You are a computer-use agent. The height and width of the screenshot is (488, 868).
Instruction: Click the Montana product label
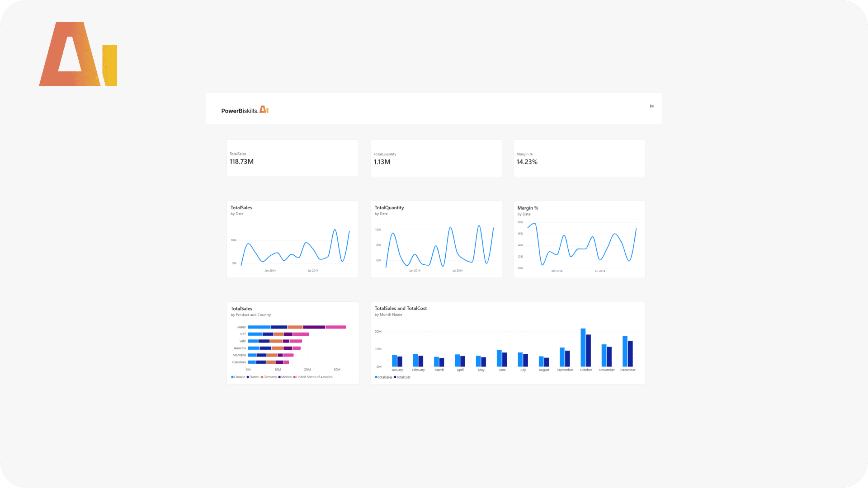pyautogui.click(x=239, y=355)
